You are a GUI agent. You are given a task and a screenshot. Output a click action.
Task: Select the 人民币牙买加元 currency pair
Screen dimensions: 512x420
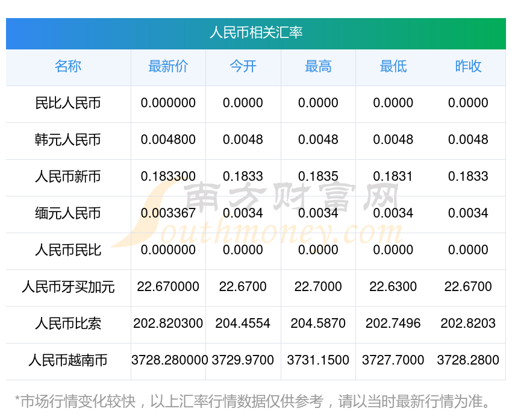click(68, 287)
